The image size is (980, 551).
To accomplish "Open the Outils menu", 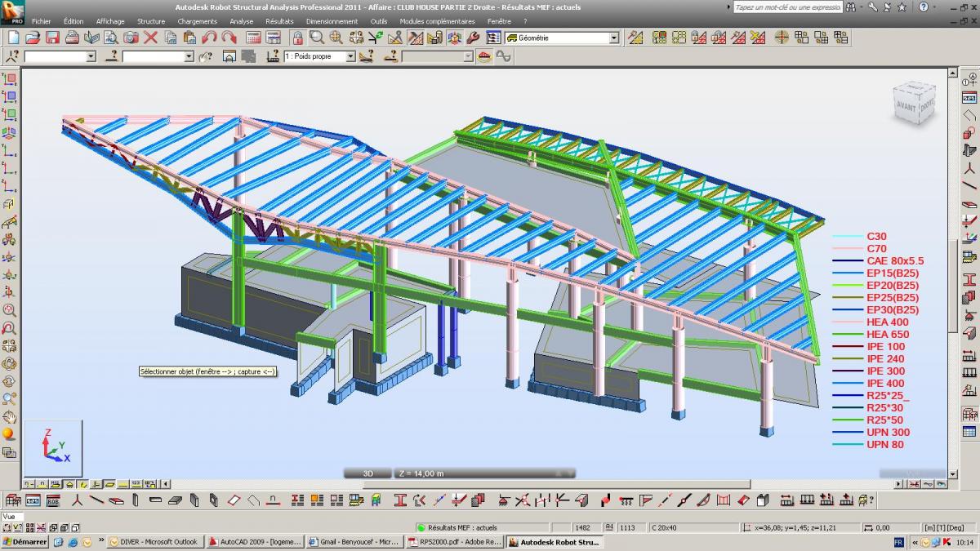I will [379, 21].
